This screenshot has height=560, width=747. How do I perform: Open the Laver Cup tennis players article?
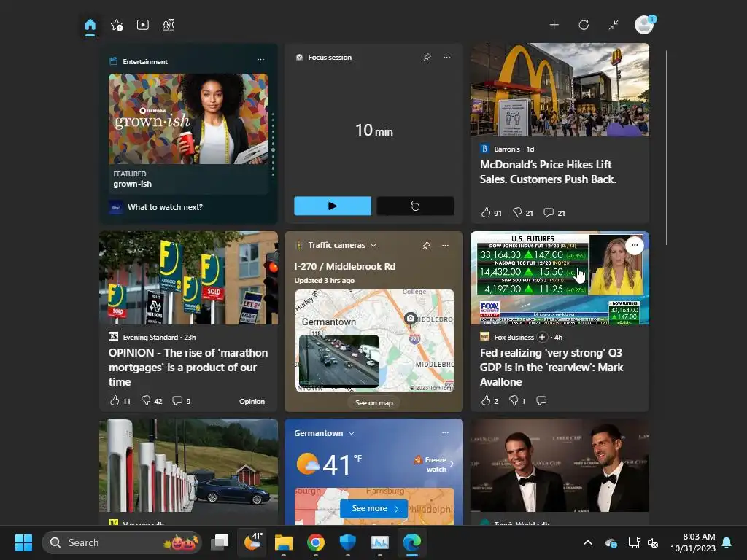(x=560, y=465)
